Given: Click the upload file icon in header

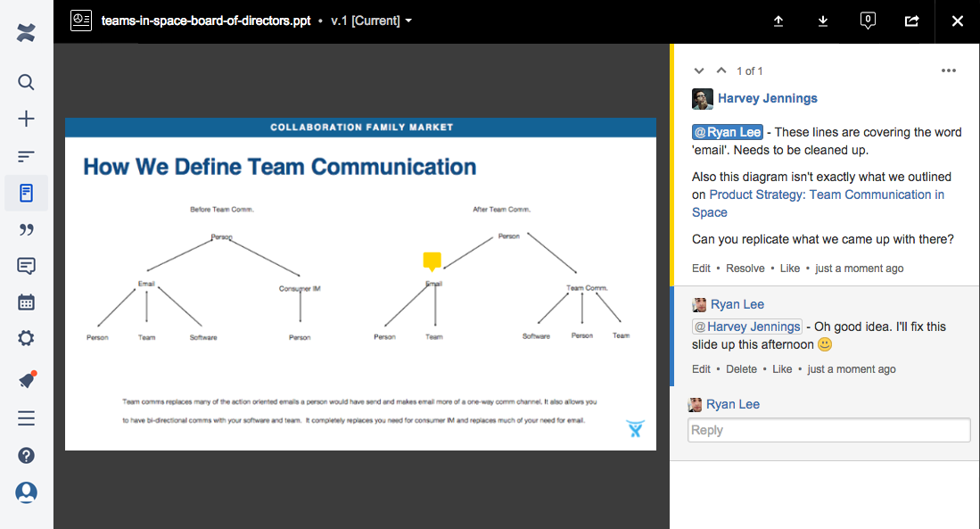Looking at the screenshot, I should (x=778, y=21).
